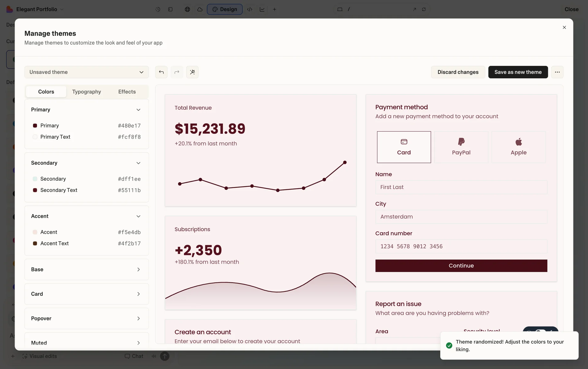Click the globe icon in top toolbar
The height and width of the screenshot is (369, 588).
pyautogui.click(x=187, y=9)
